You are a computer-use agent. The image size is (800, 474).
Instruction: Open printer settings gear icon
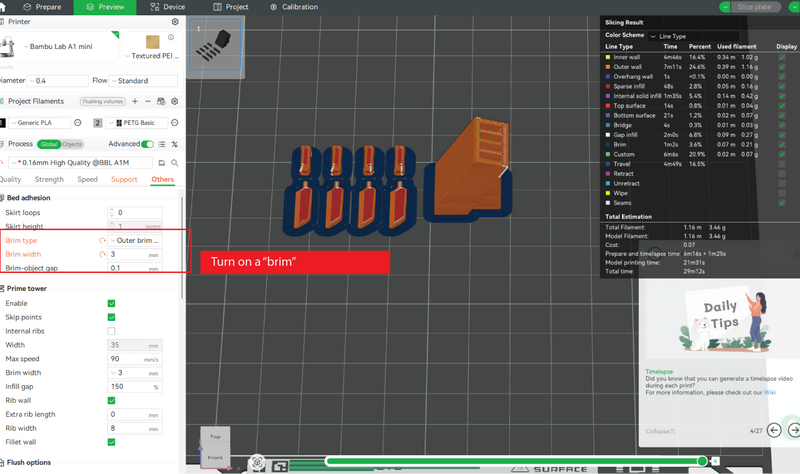point(175,22)
